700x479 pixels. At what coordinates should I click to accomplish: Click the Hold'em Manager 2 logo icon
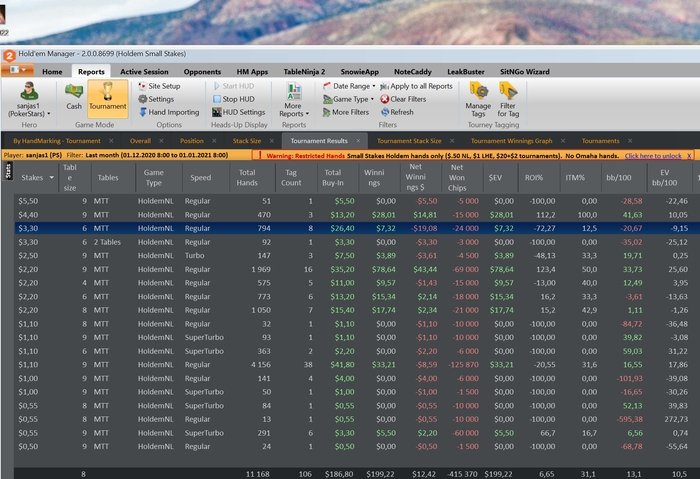[x=9, y=56]
